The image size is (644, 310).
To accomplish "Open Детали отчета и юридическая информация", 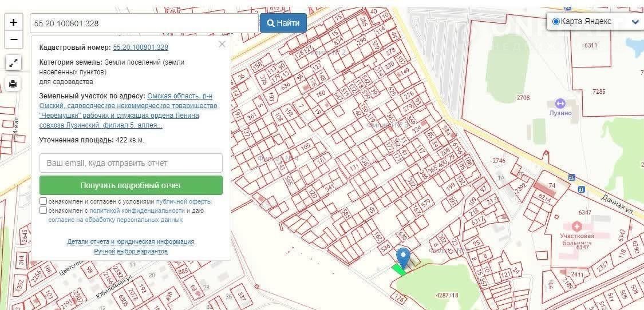I will pyautogui.click(x=131, y=242).
